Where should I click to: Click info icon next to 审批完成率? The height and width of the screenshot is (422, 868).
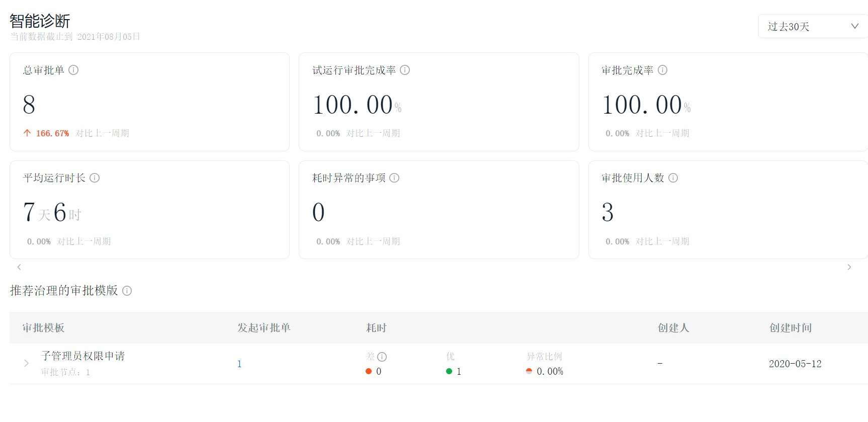pyautogui.click(x=662, y=70)
